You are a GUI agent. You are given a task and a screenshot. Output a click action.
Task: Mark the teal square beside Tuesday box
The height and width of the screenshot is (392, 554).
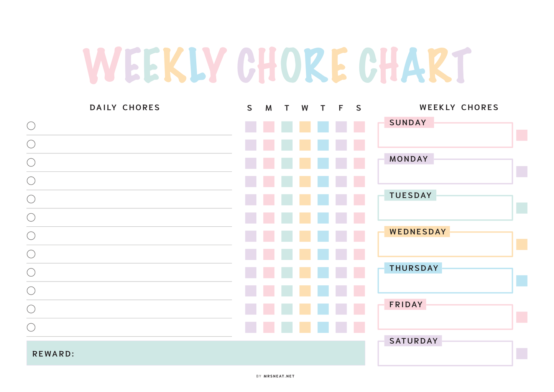[521, 208]
